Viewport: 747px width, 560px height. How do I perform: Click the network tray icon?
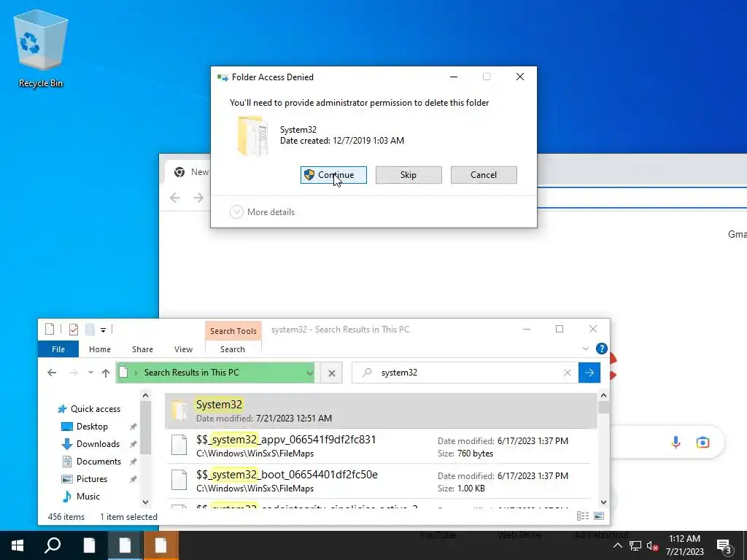coord(635,545)
